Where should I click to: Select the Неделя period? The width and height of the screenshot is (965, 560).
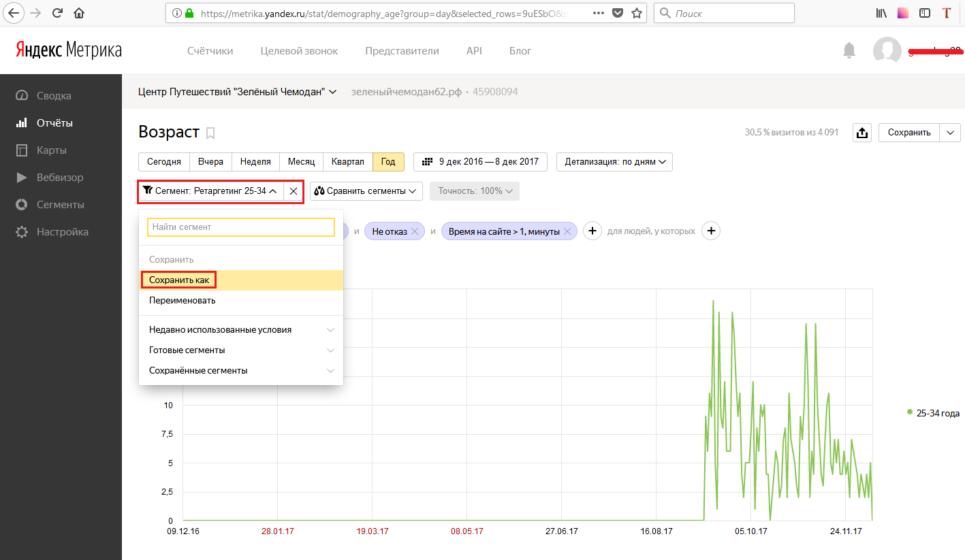[x=255, y=162]
